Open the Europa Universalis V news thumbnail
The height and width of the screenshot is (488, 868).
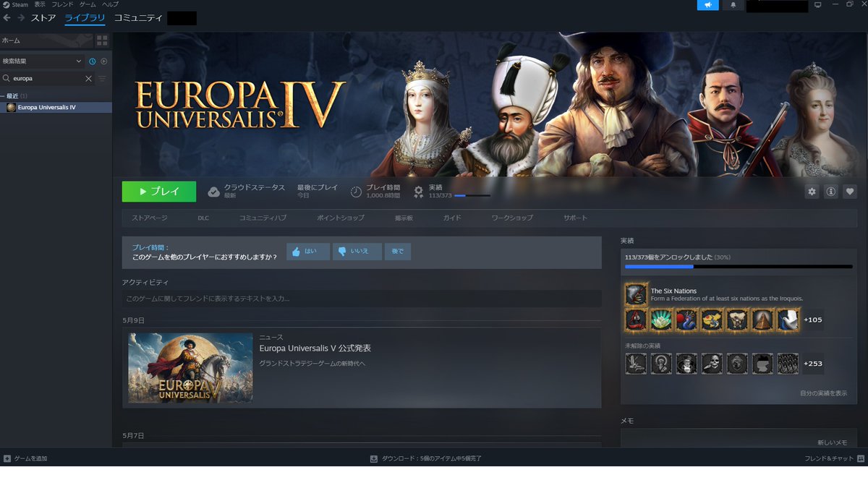pos(190,368)
